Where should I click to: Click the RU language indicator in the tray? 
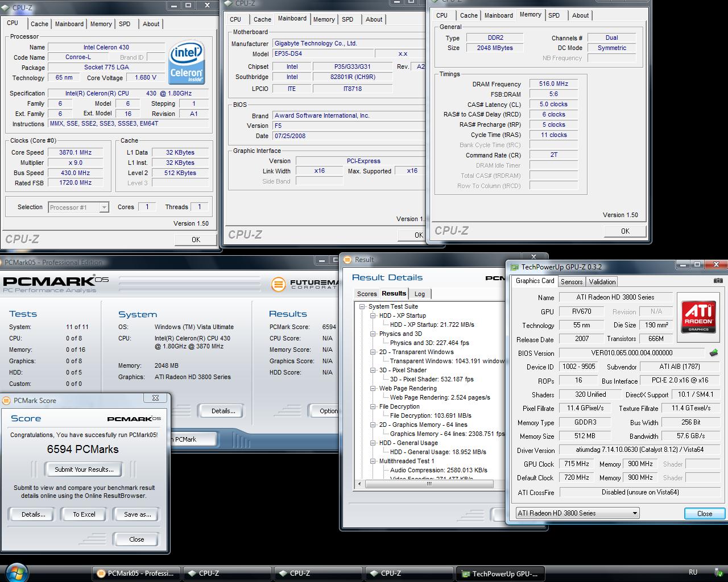click(693, 572)
